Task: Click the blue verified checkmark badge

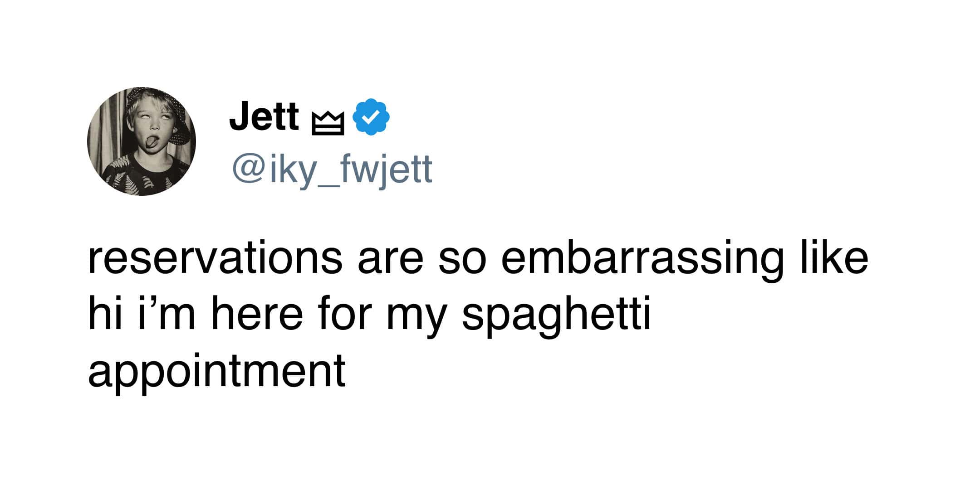Action: tap(371, 117)
